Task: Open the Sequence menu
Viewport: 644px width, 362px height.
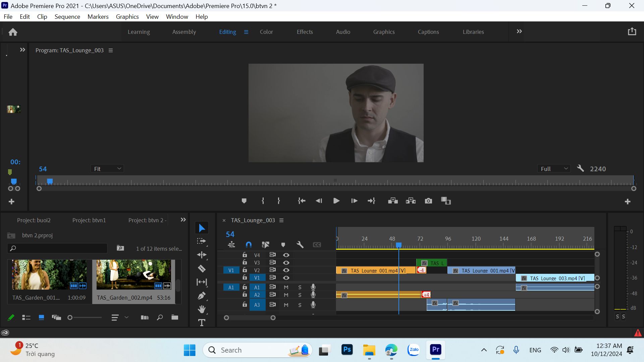Action: 67,16
